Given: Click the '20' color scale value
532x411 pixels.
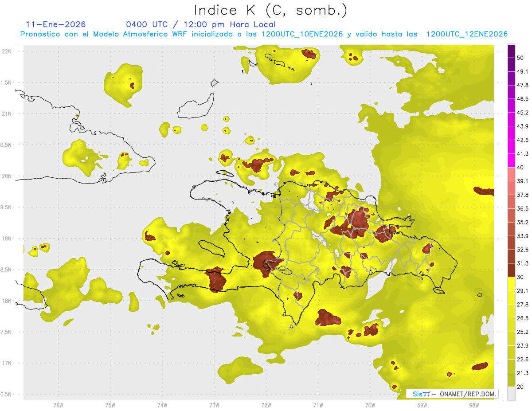Looking at the screenshot, I should (x=520, y=387).
